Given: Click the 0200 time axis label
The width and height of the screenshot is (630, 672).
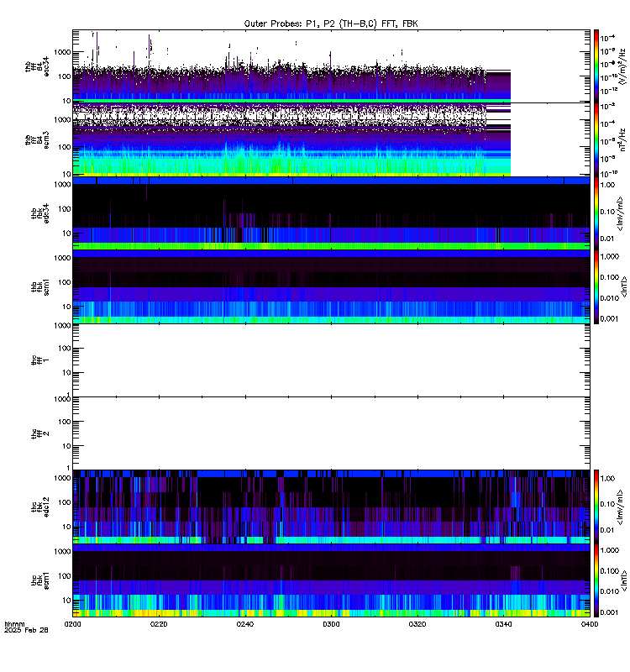Looking at the screenshot, I should [x=72, y=624].
